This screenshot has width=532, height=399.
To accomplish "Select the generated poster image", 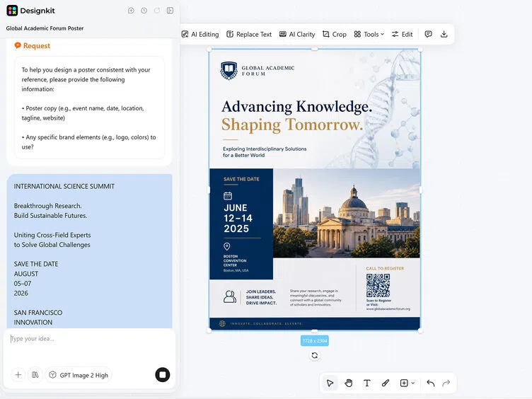I will (315, 190).
